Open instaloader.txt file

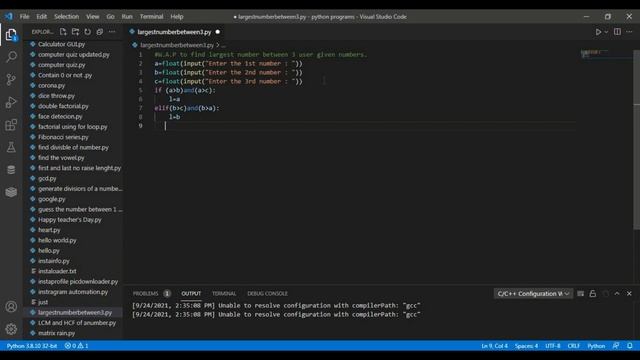click(57, 271)
